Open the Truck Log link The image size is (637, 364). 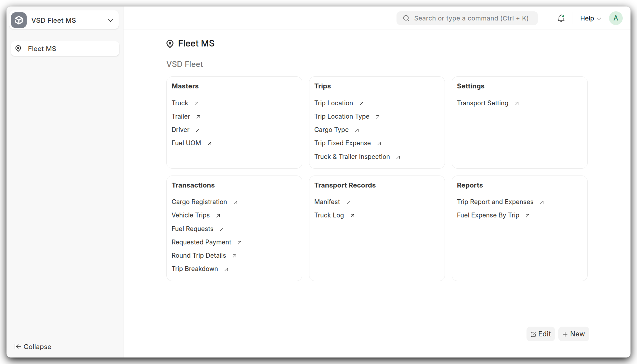329,215
